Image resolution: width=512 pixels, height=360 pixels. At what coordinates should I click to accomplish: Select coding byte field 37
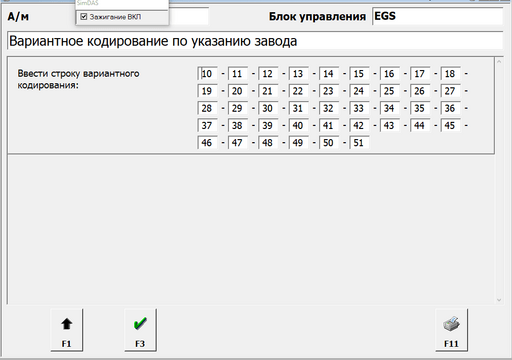click(207, 126)
